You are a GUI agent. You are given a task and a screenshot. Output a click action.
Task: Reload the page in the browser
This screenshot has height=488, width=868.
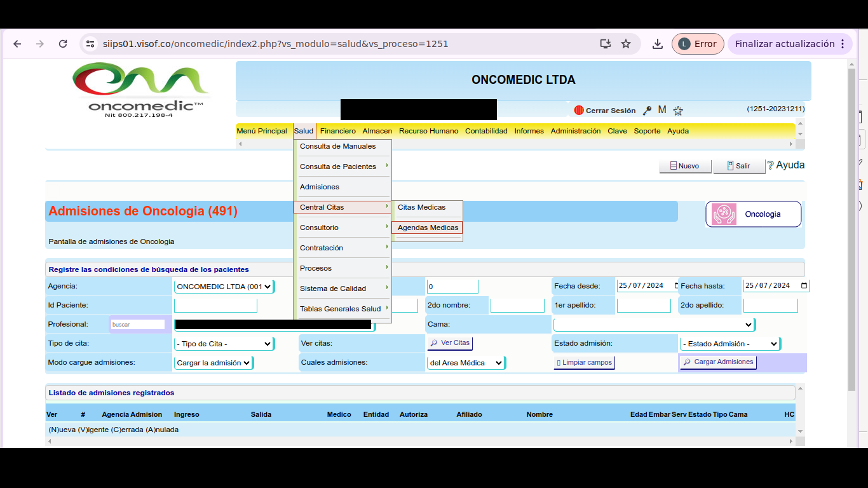(x=63, y=44)
